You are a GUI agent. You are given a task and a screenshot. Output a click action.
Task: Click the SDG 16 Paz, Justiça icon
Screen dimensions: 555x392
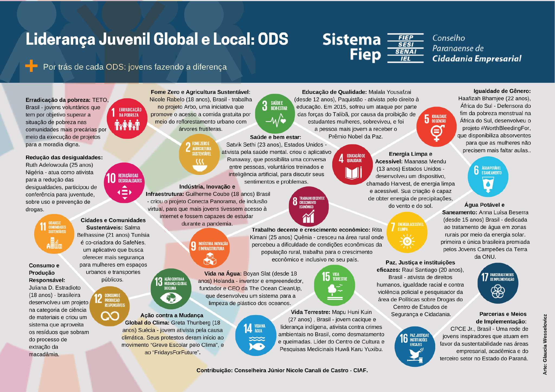pyautogui.click(x=415, y=347)
